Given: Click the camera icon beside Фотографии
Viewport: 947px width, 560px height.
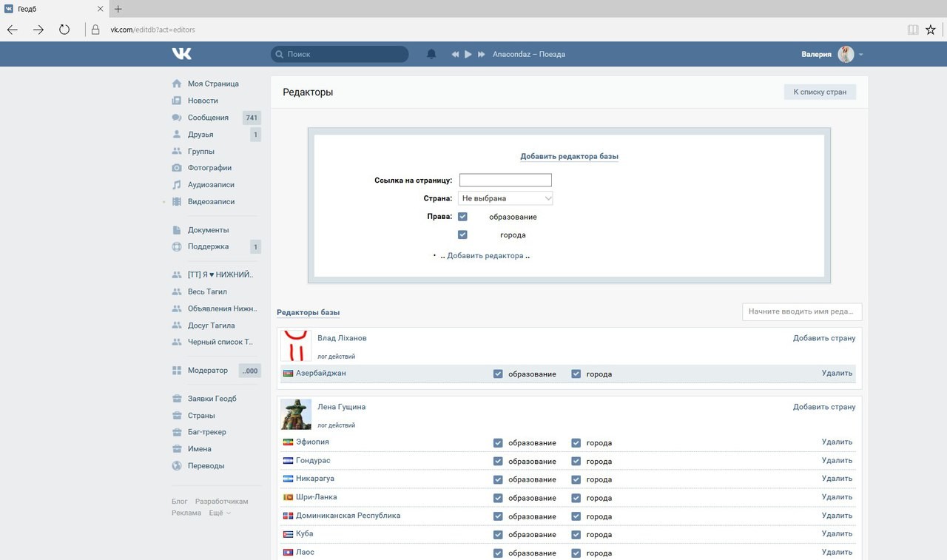Looking at the screenshot, I should pyautogui.click(x=176, y=168).
